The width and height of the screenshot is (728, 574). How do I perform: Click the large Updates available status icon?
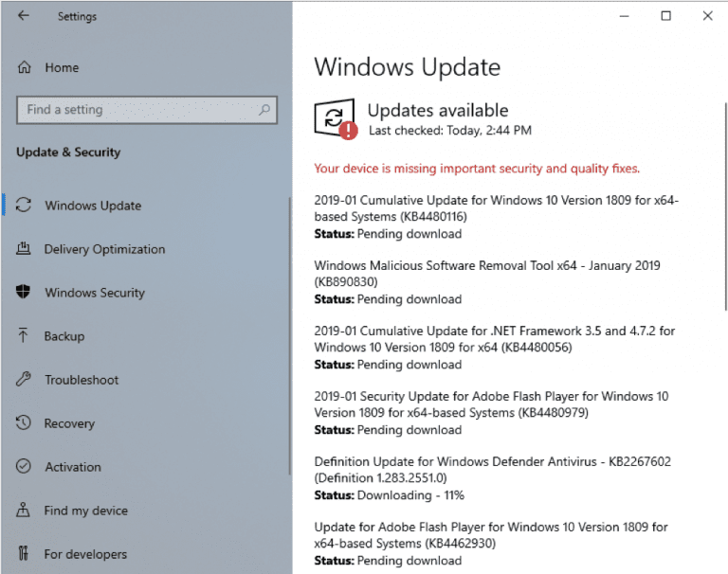click(x=336, y=119)
